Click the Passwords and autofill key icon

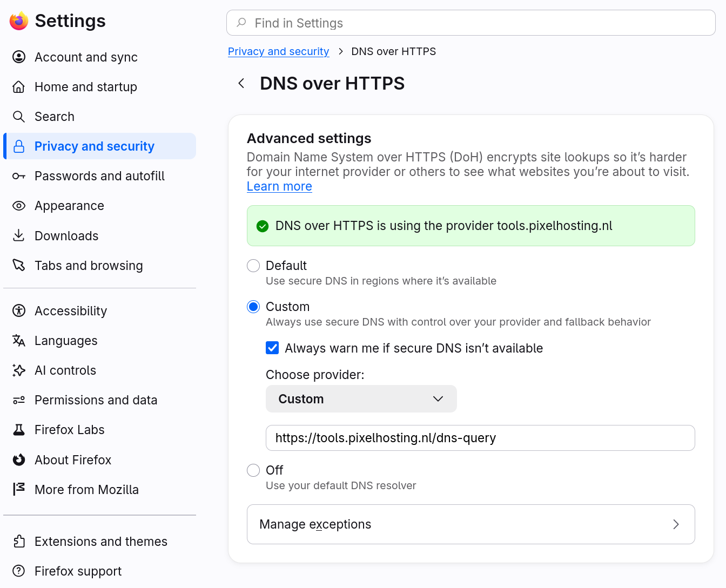[x=19, y=176]
